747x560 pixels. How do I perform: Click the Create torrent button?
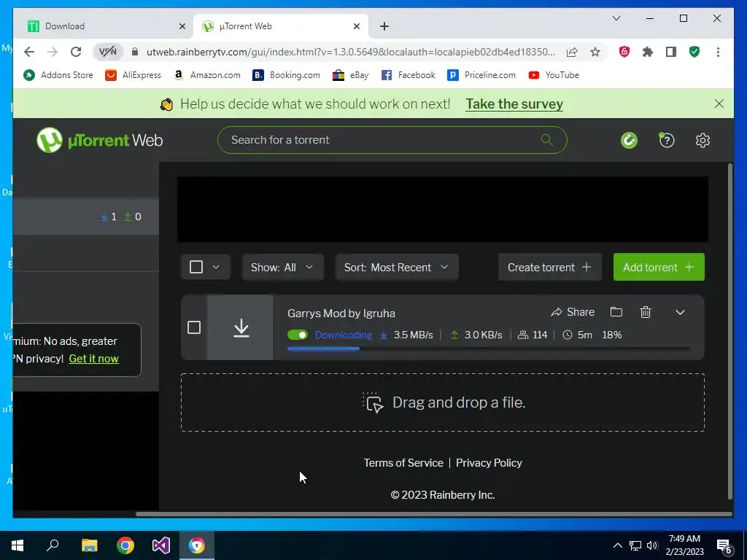[x=550, y=267]
